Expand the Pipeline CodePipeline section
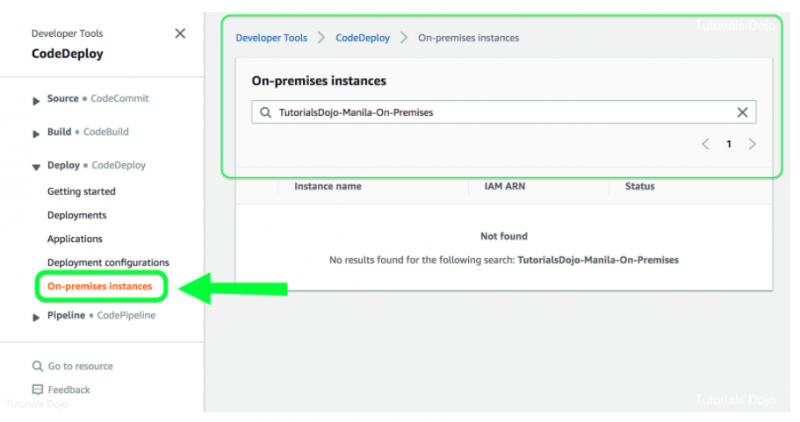 (38, 316)
